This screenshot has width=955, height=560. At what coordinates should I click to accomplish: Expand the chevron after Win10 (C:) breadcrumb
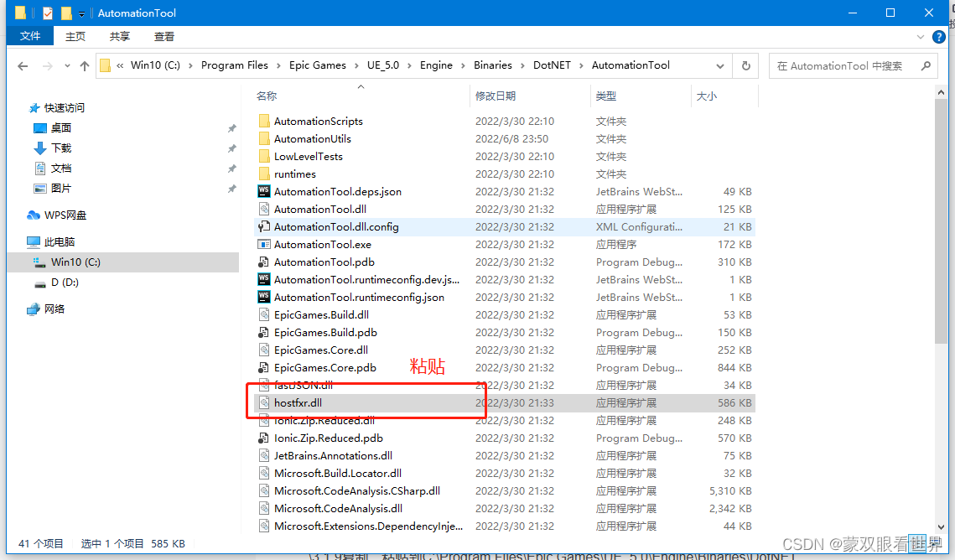[x=190, y=65]
